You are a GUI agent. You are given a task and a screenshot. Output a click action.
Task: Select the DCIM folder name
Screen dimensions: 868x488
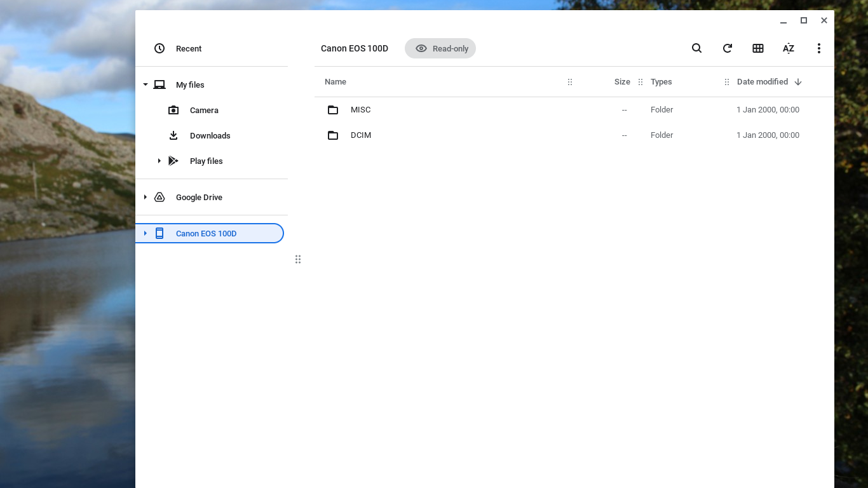pyautogui.click(x=361, y=135)
